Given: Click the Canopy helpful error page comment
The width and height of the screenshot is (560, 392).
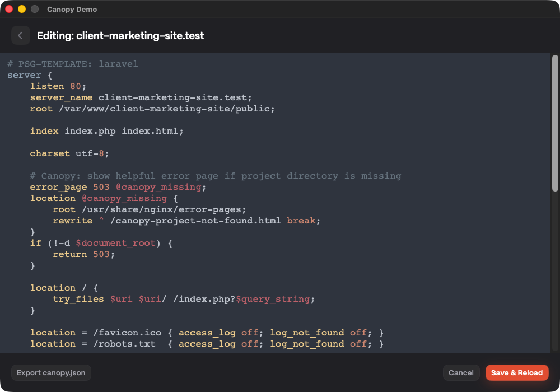Looking at the screenshot, I should tap(216, 176).
